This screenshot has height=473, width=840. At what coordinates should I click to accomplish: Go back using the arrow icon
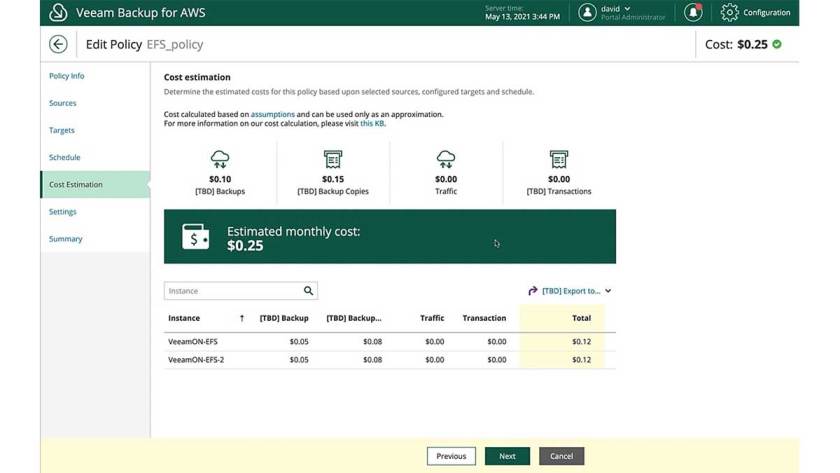tap(58, 44)
